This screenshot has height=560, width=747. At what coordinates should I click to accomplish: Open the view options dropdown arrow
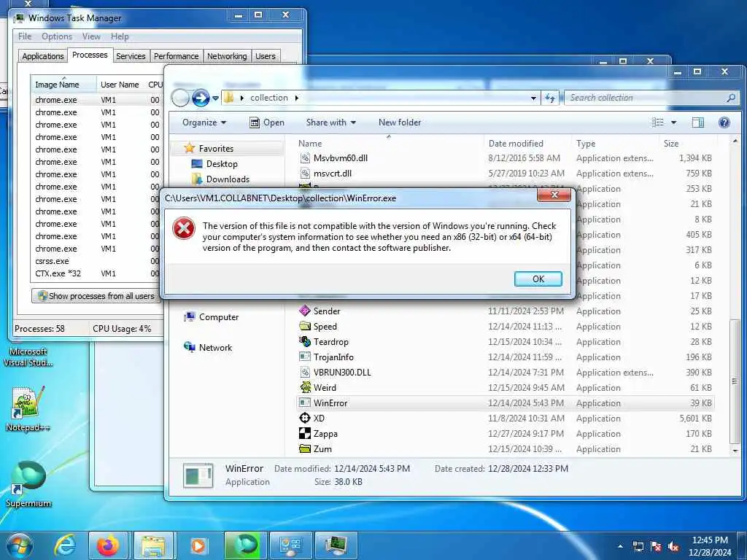[673, 122]
